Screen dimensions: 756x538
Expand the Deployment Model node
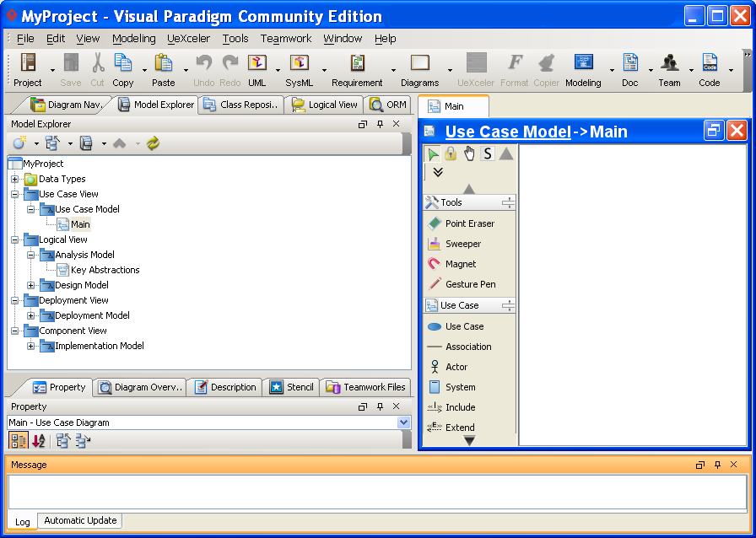coord(31,315)
